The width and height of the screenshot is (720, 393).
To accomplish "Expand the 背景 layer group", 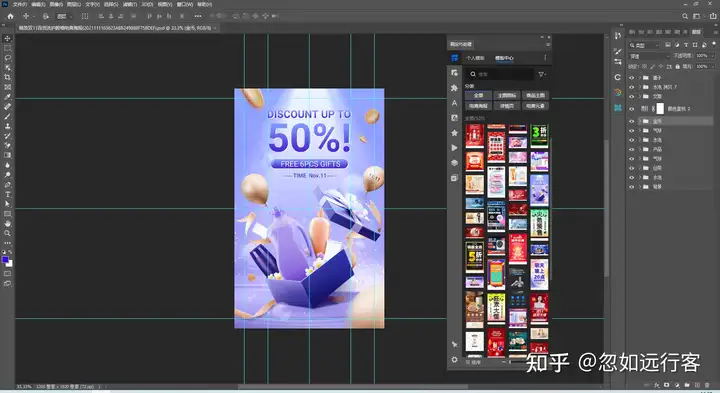I will [x=639, y=187].
